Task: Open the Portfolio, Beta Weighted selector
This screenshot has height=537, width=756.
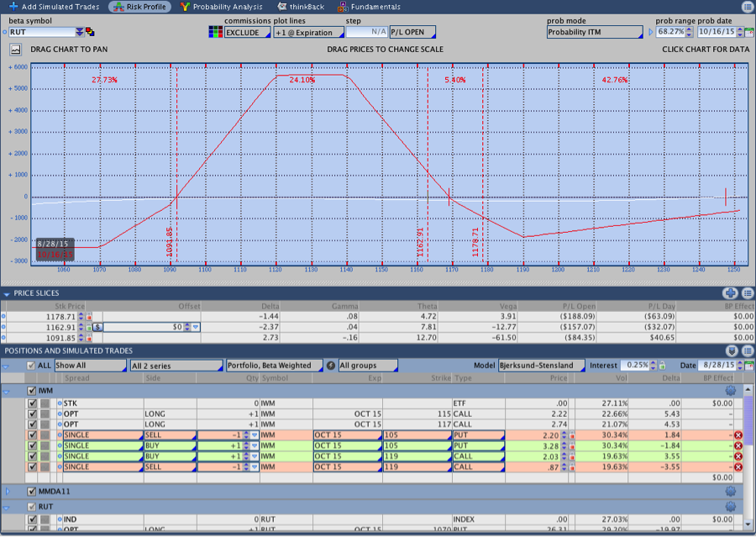Action: (274, 366)
